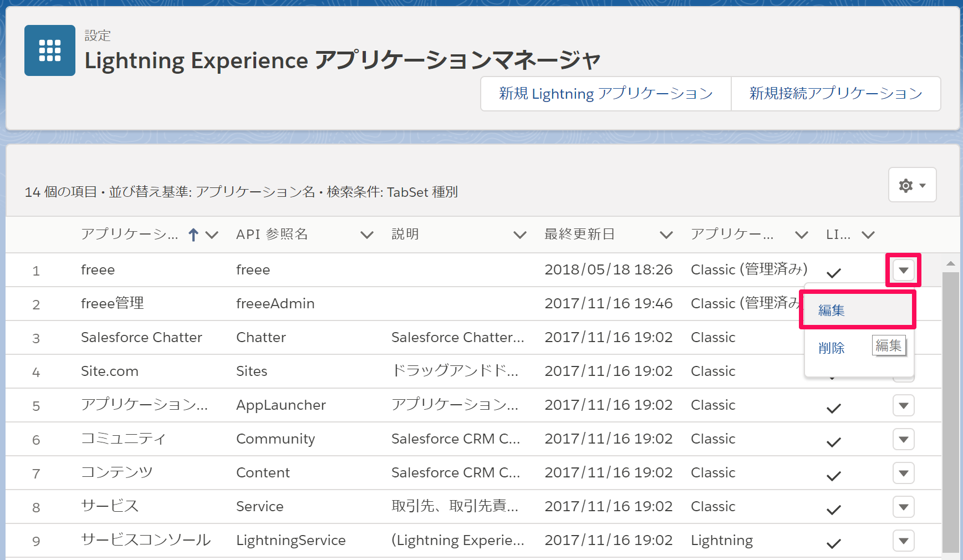Viewport: 963px width, 560px height.
Task: Select the Salesforce Chatter application name cell
Action: point(141,337)
